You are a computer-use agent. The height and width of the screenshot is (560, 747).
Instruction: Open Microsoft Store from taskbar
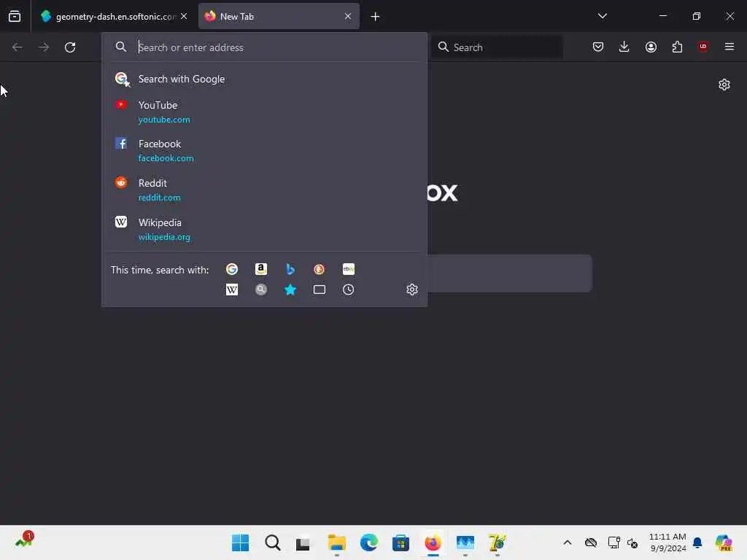click(x=400, y=542)
